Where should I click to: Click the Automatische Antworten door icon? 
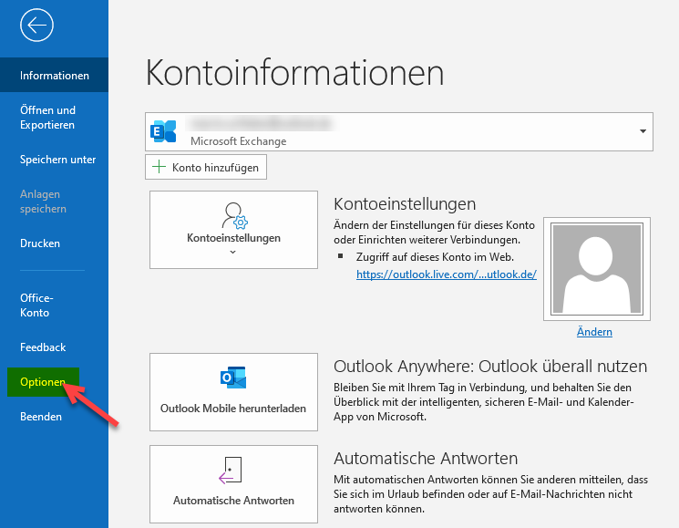tap(231, 470)
